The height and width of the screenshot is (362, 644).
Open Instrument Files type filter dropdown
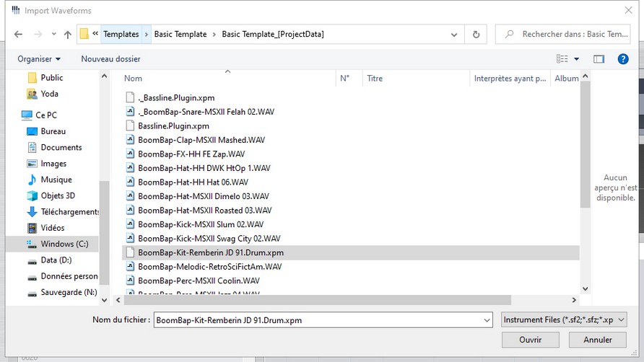point(564,319)
